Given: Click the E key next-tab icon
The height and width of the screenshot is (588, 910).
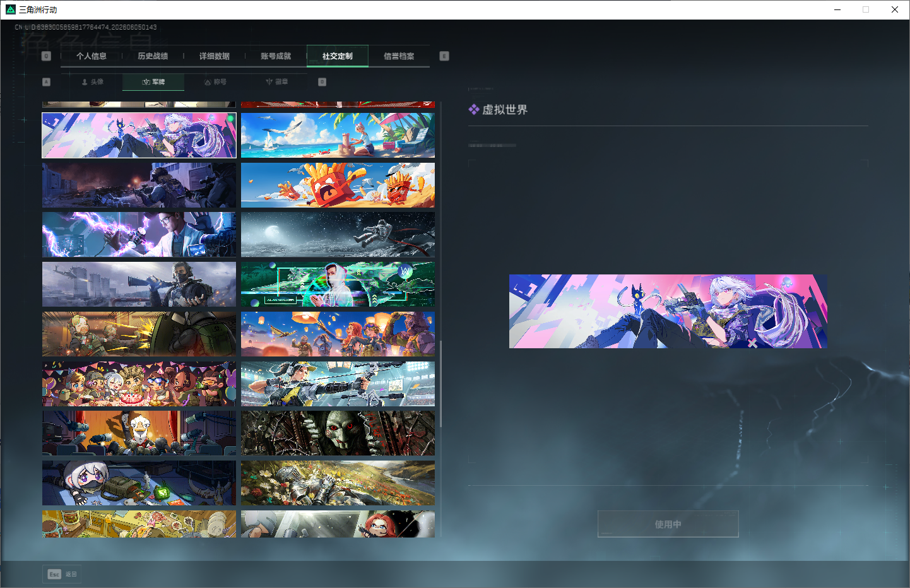Looking at the screenshot, I should 444,56.
